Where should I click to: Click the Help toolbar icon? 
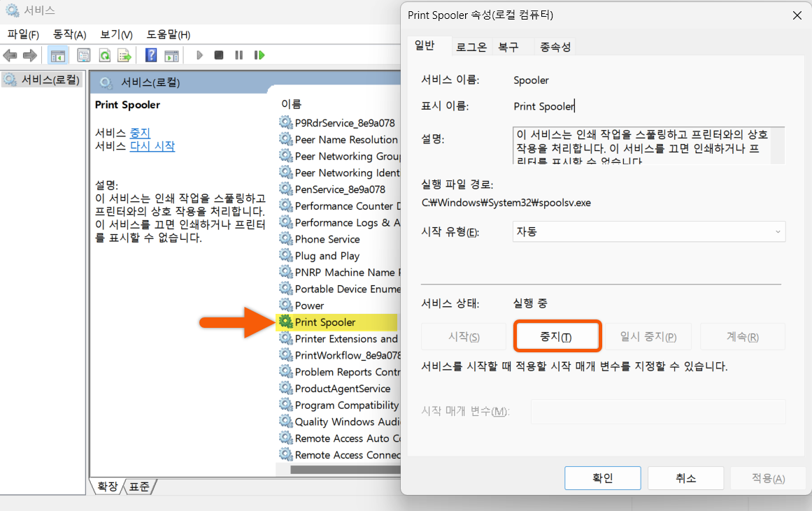point(151,55)
